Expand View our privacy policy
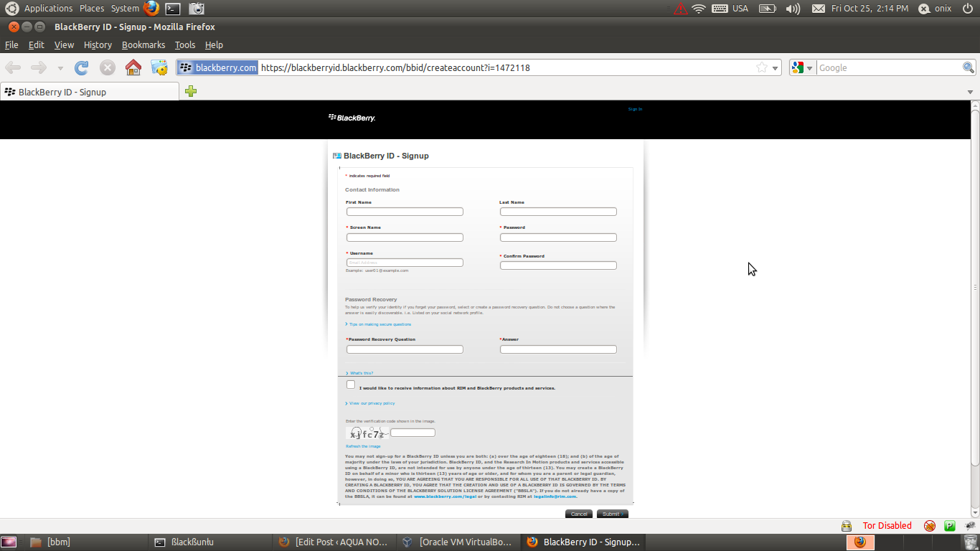 click(370, 403)
